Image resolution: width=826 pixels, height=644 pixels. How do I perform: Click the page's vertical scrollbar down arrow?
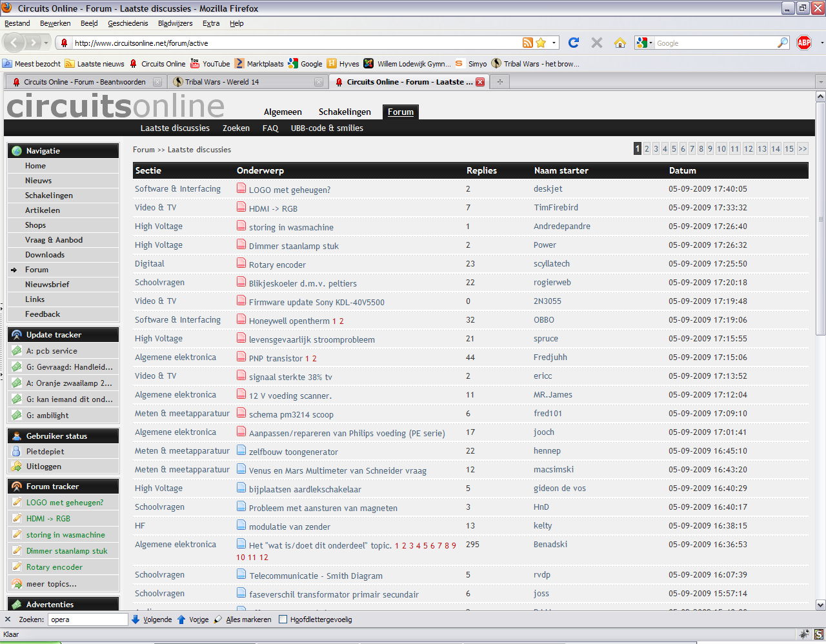click(820, 605)
